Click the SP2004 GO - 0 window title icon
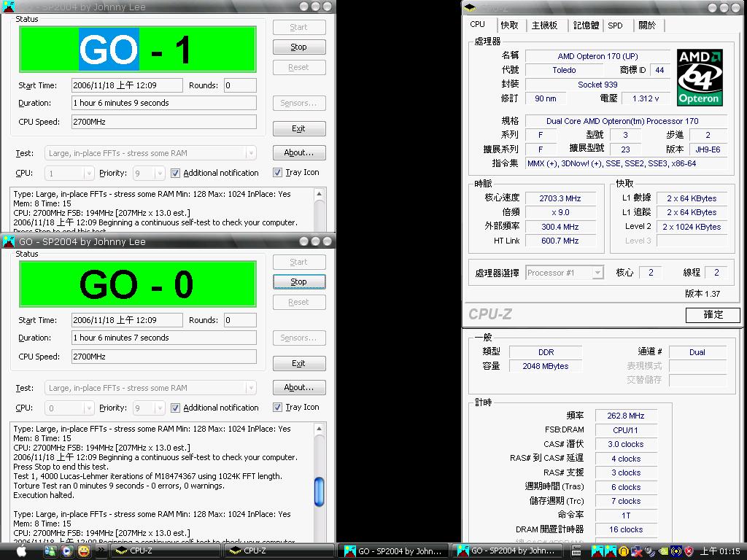747x560 pixels. (8, 241)
